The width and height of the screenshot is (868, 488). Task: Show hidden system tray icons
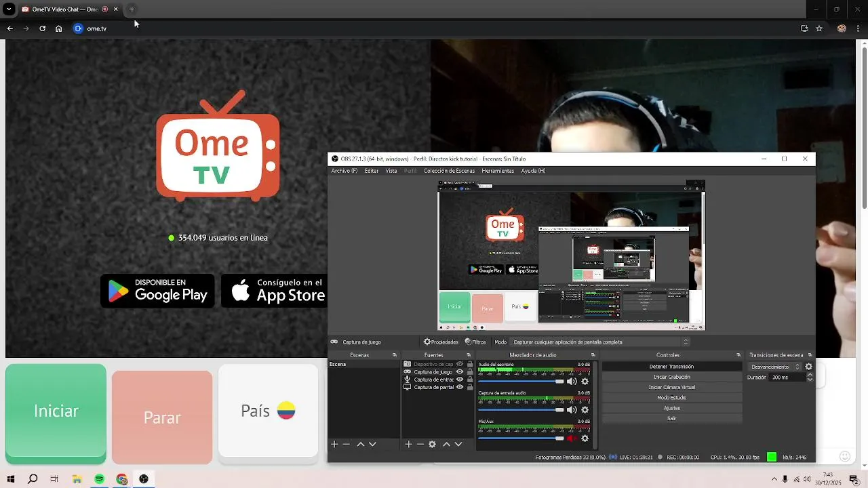774,479
